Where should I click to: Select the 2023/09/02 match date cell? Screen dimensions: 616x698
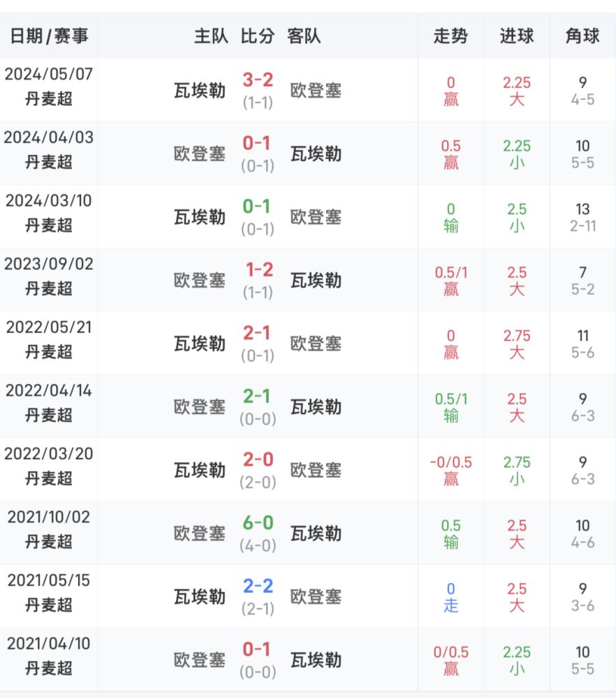(49, 276)
